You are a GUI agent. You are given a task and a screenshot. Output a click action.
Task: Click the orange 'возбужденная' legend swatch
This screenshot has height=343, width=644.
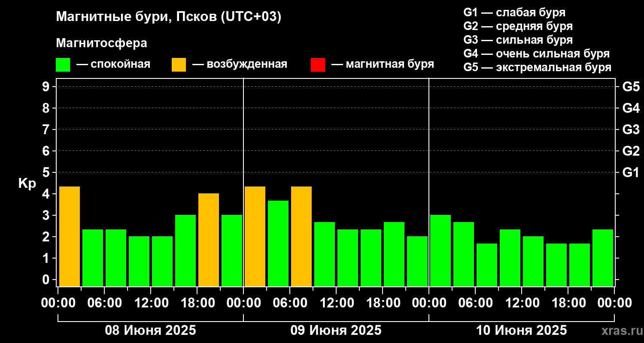[179, 65]
